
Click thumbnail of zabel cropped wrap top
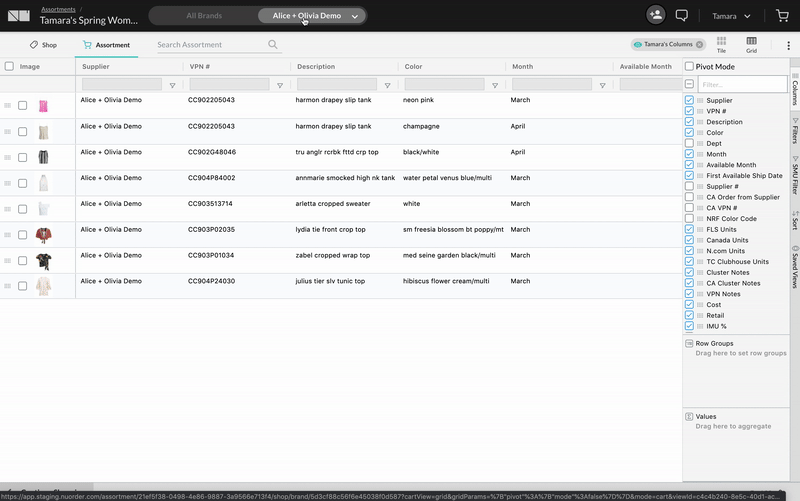[x=43, y=261]
